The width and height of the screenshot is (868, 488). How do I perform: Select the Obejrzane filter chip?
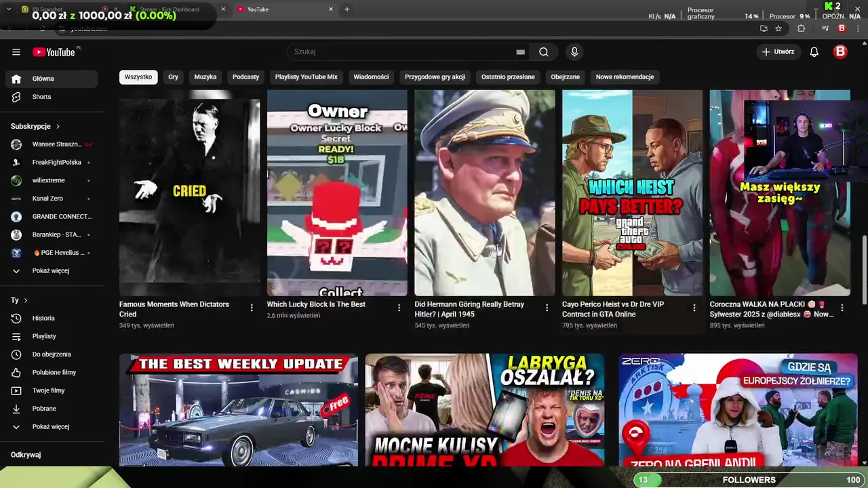(566, 77)
